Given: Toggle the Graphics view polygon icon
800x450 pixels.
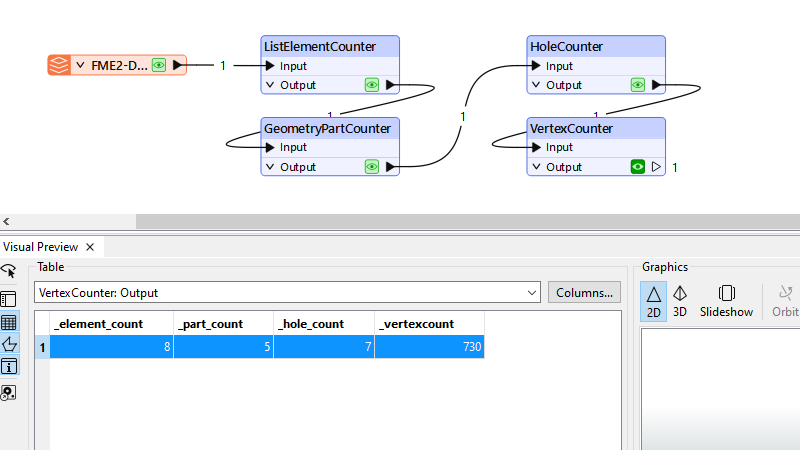Looking at the screenshot, I should [x=9, y=344].
